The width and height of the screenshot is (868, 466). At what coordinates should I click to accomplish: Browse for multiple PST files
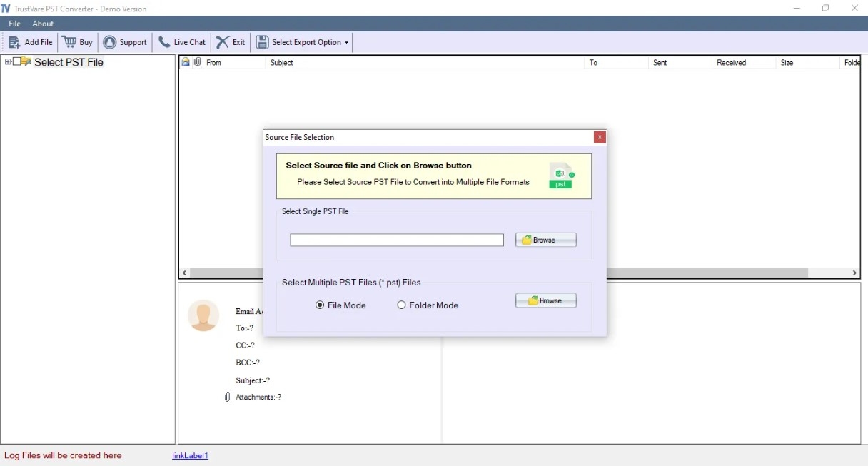pyautogui.click(x=546, y=300)
